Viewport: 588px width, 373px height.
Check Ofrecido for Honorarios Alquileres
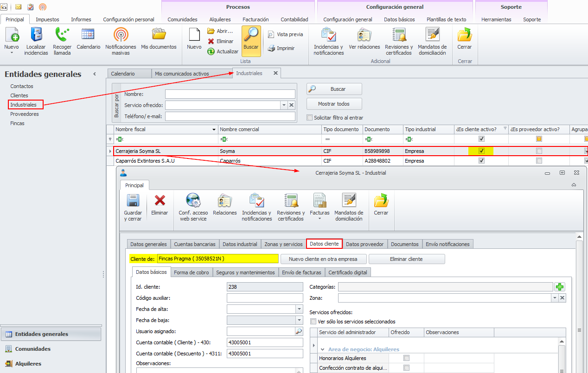coord(407,358)
